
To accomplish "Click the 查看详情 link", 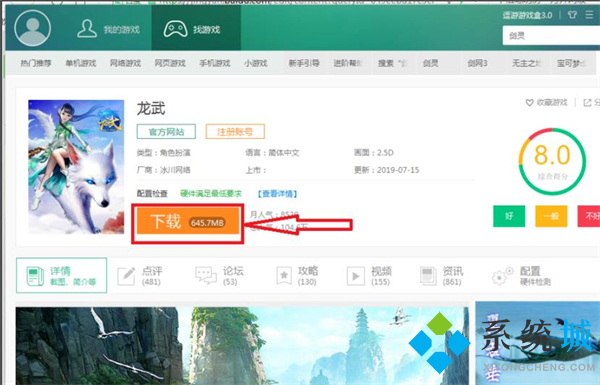I will (277, 194).
